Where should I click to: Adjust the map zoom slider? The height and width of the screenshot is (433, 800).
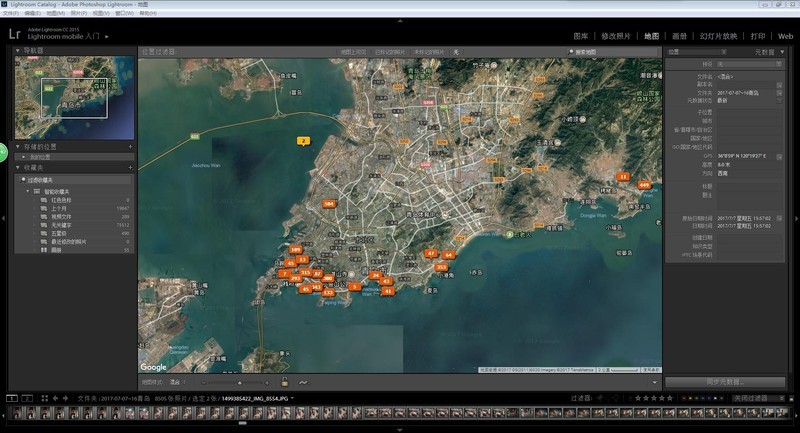click(238, 381)
